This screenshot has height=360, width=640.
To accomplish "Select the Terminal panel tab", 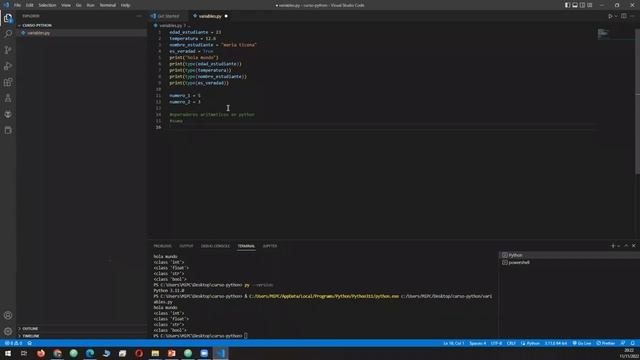I will (246, 246).
